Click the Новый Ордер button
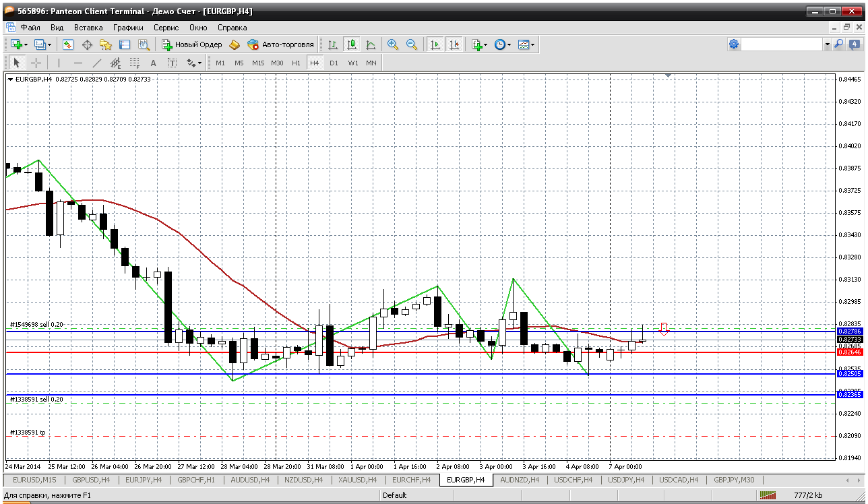The height and width of the screenshot is (504, 868). point(192,44)
